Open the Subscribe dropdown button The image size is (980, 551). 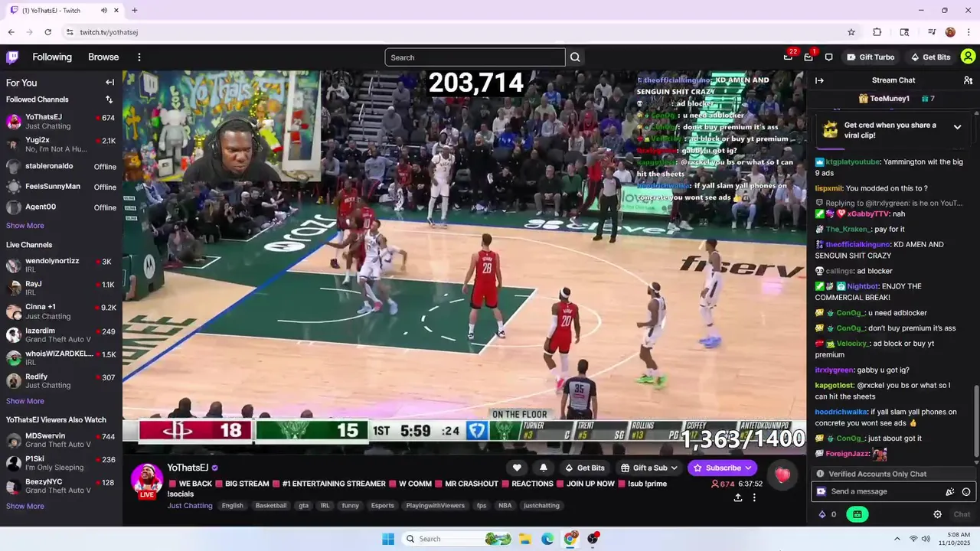[x=722, y=468]
